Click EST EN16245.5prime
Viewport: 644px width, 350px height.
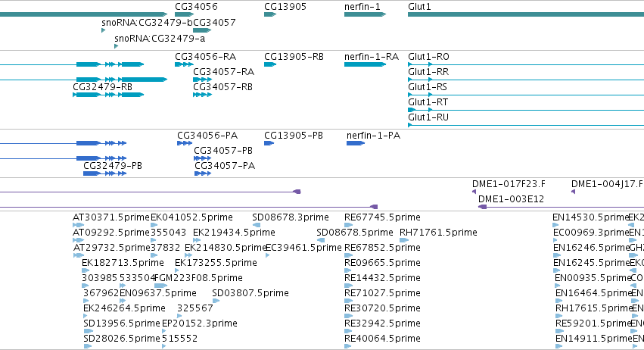tap(592, 263)
